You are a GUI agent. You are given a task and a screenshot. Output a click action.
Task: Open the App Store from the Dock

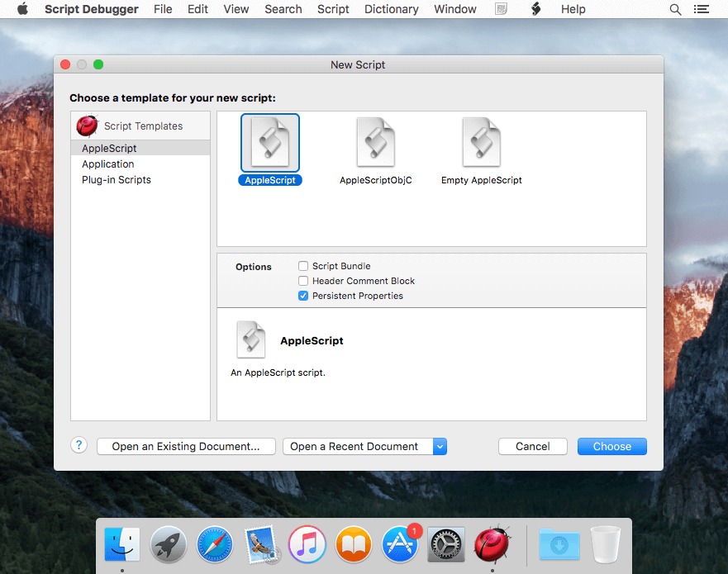pyautogui.click(x=399, y=544)
